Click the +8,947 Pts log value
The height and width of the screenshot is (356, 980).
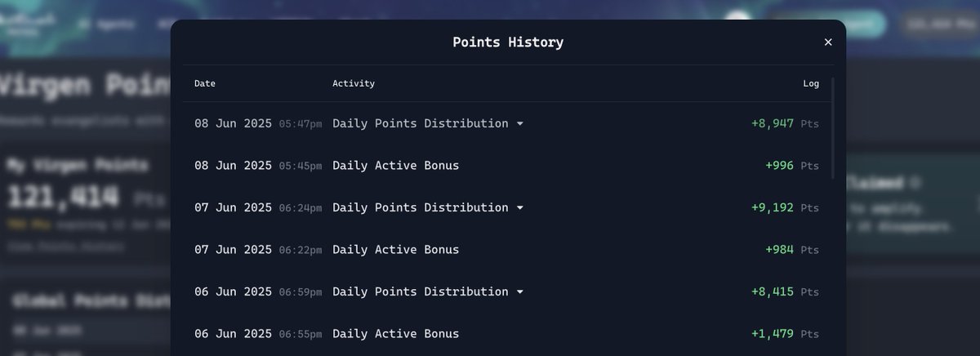(785, 124)
